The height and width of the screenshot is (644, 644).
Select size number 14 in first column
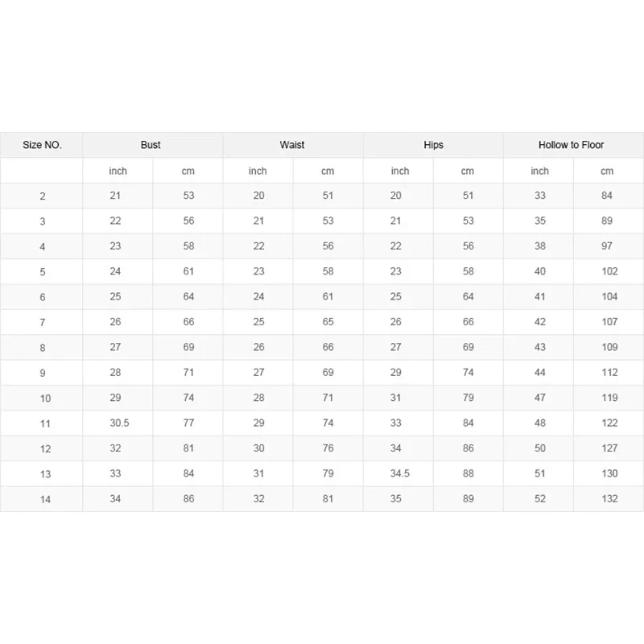tap(45, 500)
